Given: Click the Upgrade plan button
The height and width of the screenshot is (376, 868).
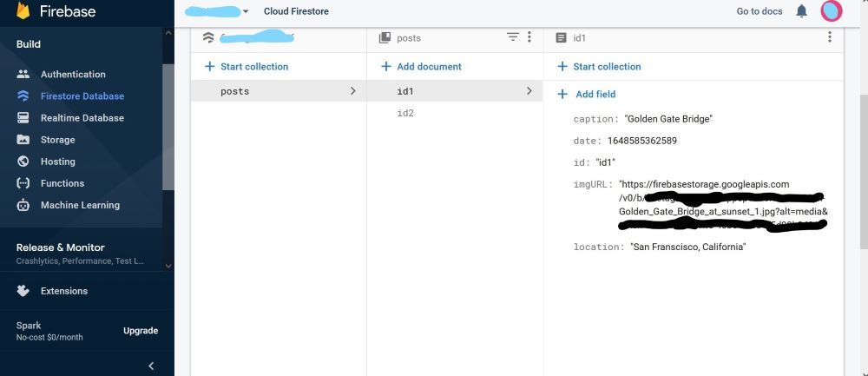Looking at the screenshot, I should [141, 331].
